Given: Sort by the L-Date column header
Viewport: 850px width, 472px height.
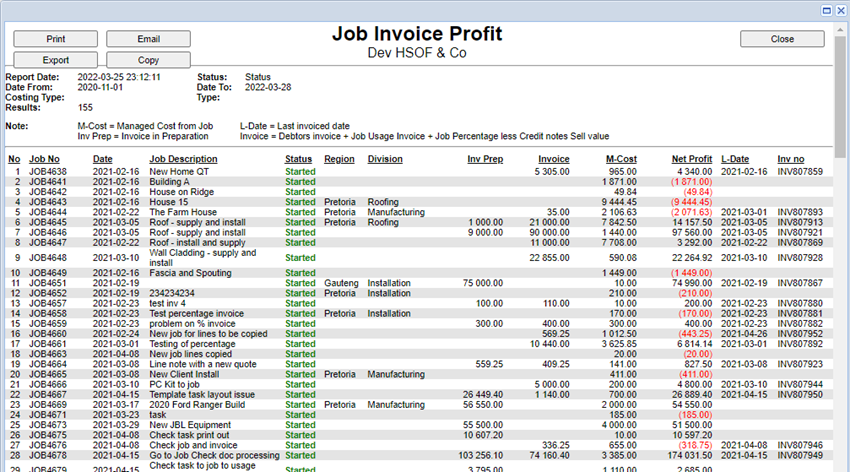Looking at the screenshot, I should 734,159.
